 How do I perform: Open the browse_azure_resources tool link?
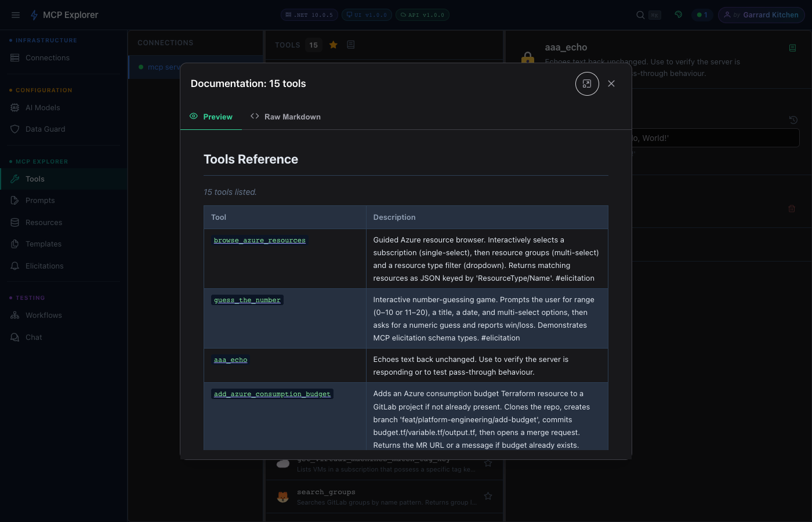(259, 240)
